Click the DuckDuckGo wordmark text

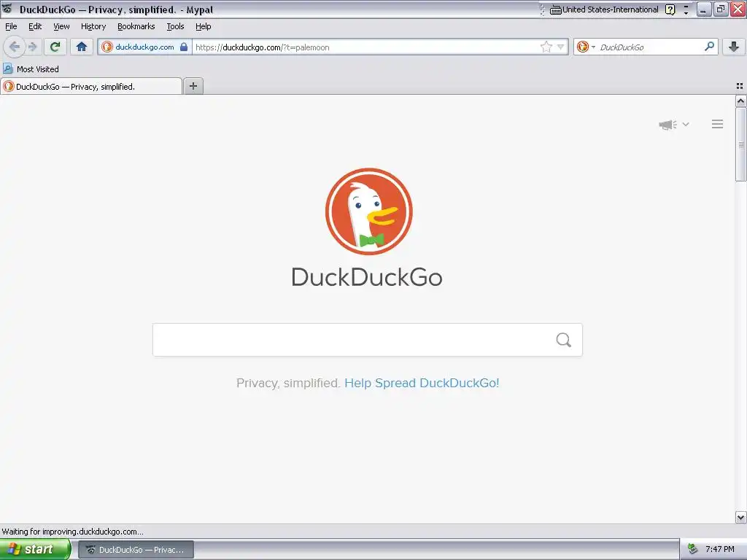[x=367, y=277]
